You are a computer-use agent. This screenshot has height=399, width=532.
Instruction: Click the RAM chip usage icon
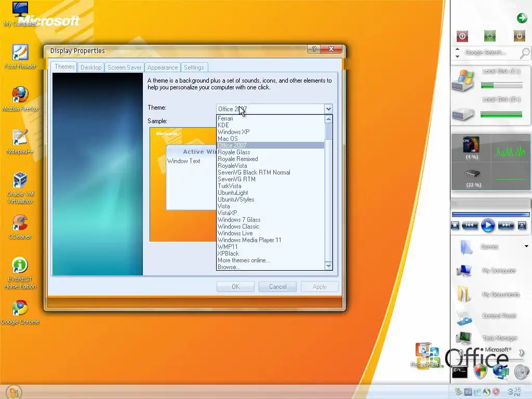[x=472, y=174]
